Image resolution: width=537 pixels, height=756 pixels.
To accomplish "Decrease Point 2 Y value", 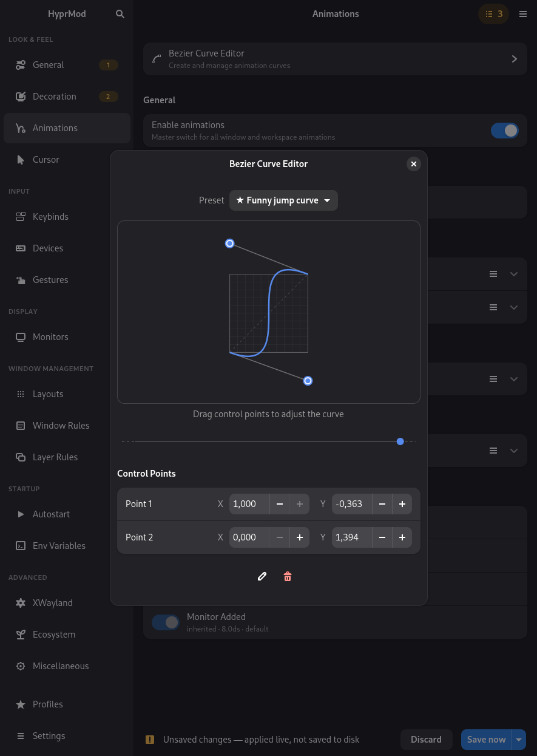I will 382,537.
